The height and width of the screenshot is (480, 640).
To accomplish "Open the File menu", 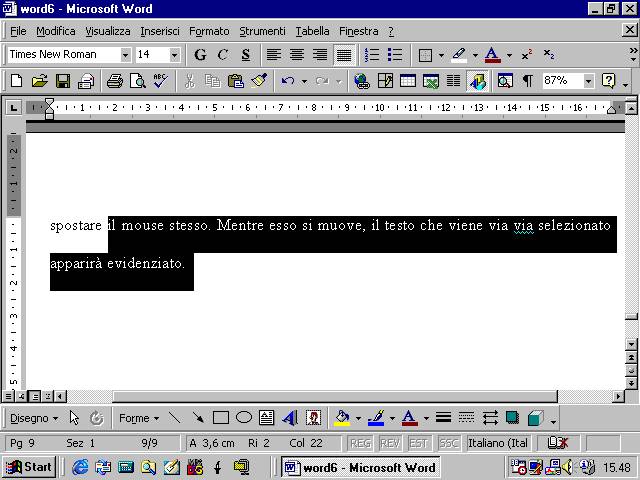I will pos(18,31).
